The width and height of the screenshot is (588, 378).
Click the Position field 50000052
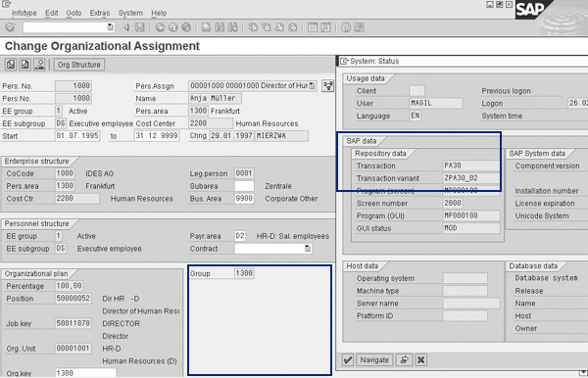73,299
